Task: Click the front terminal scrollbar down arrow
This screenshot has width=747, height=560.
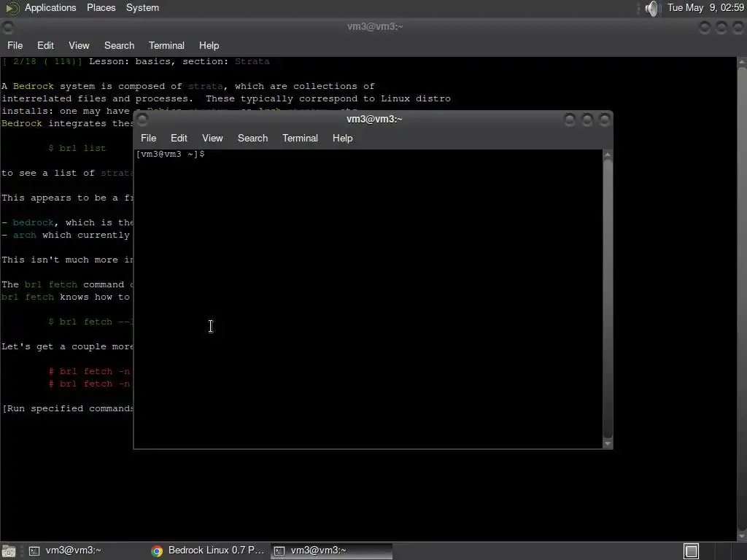Action: 608,444
